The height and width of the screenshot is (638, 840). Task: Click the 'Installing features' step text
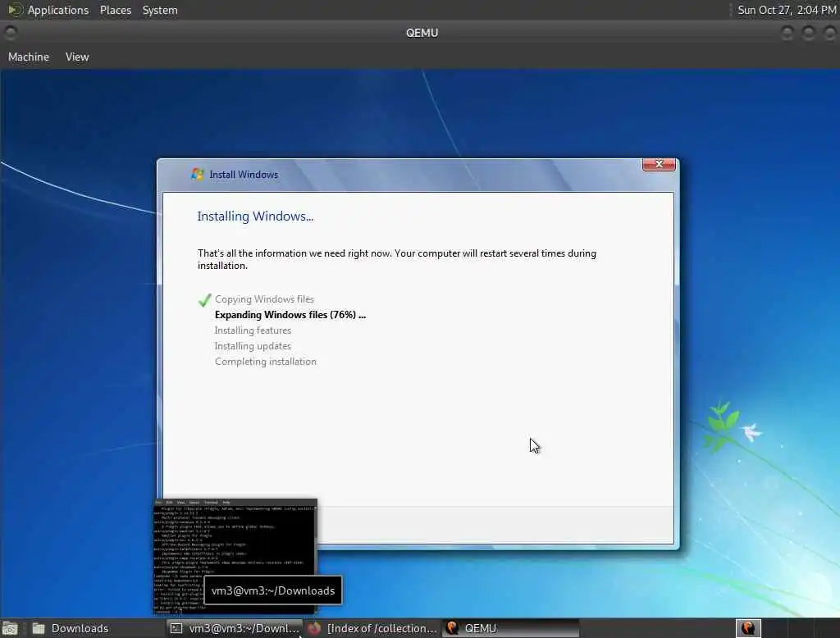coord(253,330)
